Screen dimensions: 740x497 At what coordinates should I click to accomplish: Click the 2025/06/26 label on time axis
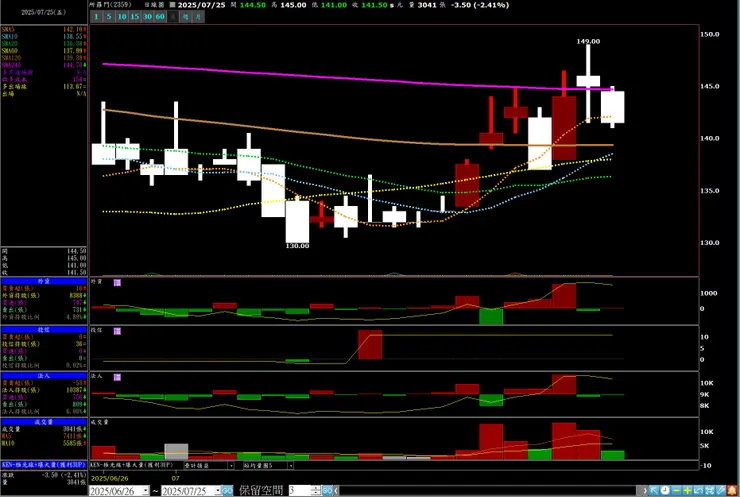(109, 478)
